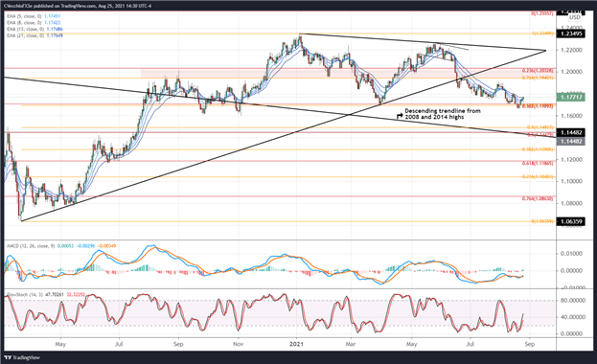Click the 1.06359 black price label

click(571, 221)
